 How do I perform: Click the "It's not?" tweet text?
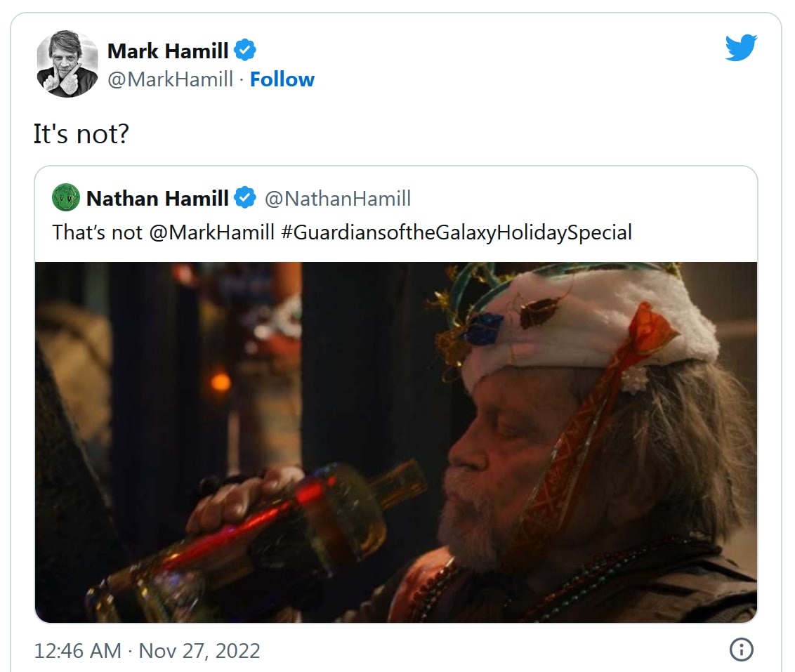81,133
